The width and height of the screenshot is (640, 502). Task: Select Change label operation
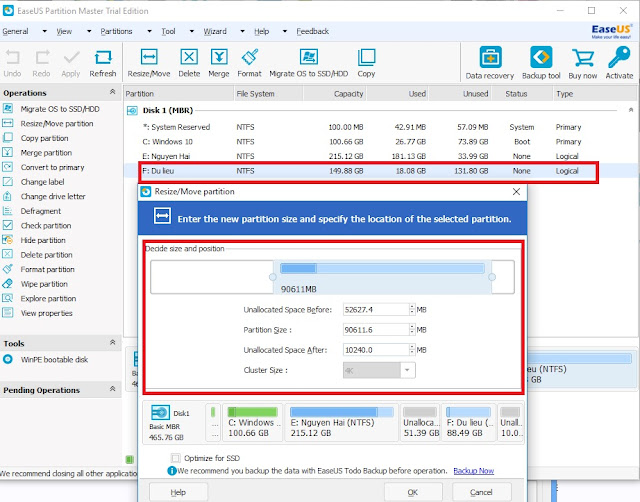tap(42, 182)
